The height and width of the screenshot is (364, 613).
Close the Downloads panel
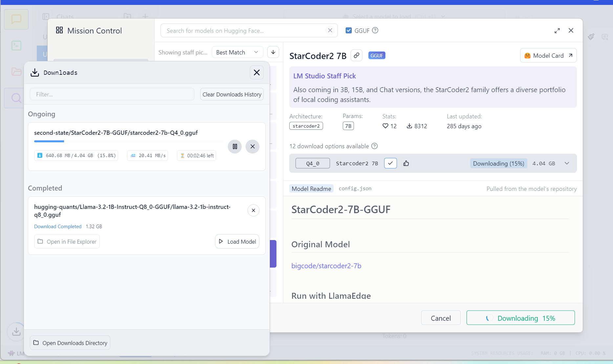257,72
